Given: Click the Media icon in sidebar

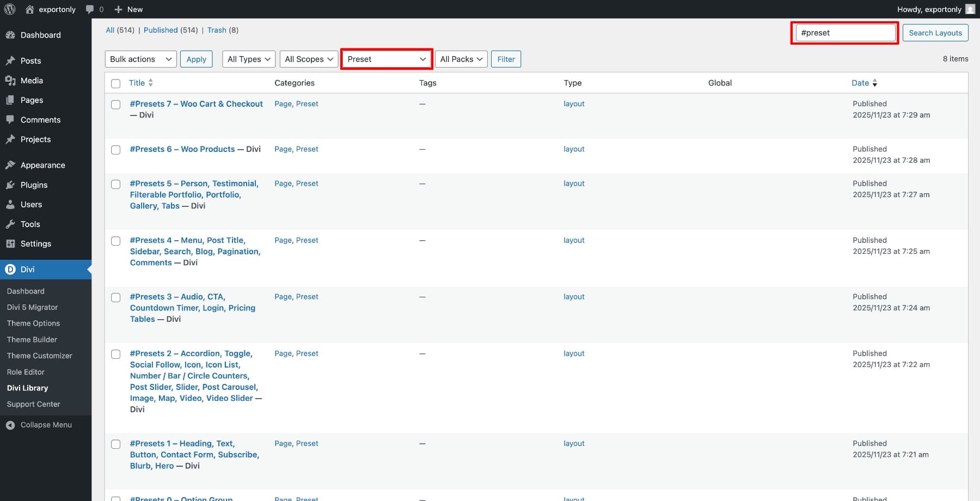Looking at the screenshot, I should [x=10, y=81].
